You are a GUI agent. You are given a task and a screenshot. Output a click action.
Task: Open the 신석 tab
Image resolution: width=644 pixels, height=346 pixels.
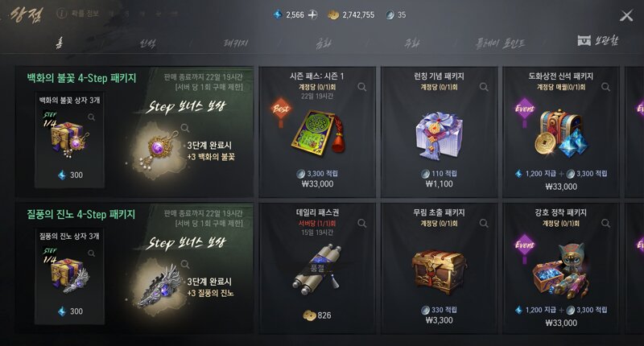[147, 43]
